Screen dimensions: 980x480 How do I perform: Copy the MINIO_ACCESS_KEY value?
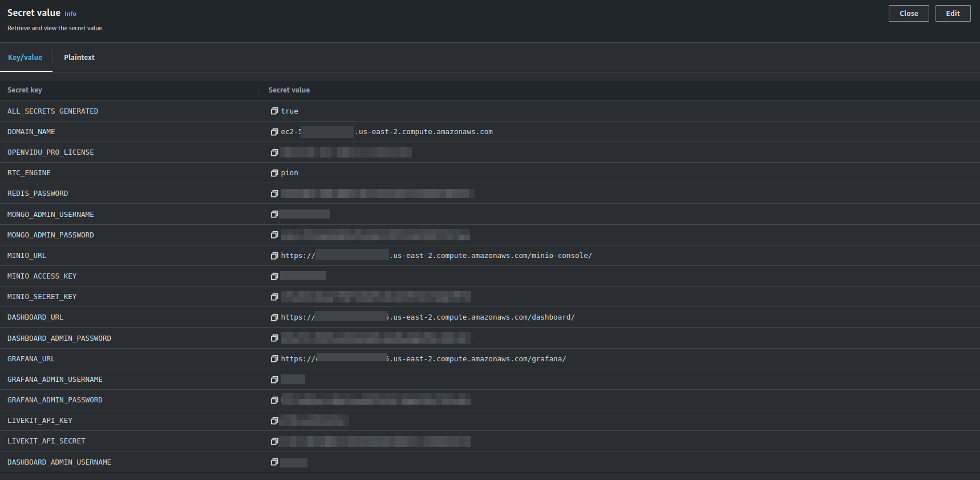(x=274, y=276)
